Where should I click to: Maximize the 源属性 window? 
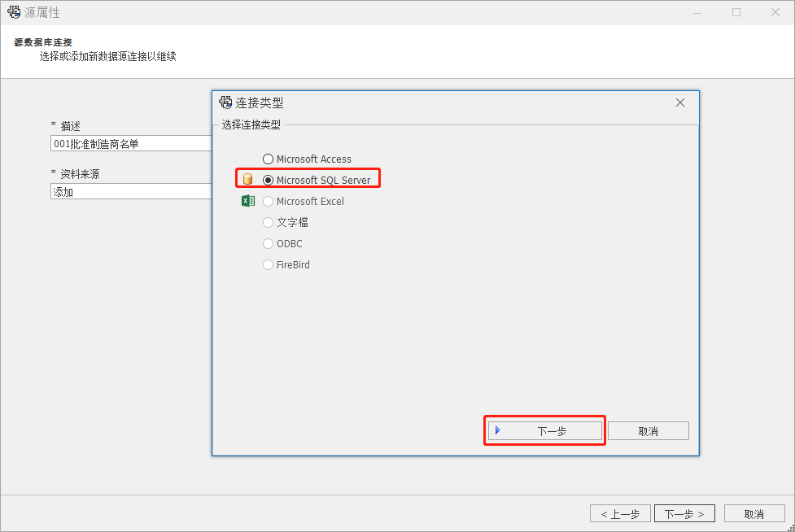tap(736, 12)
